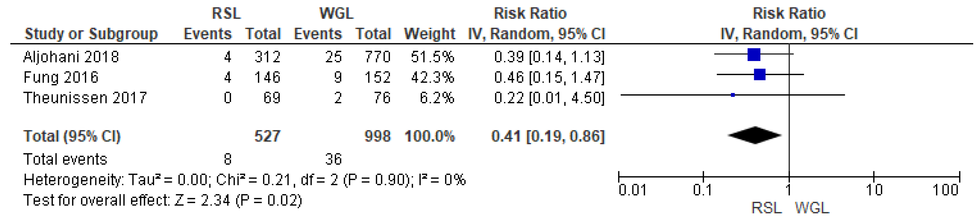Click the Fung 2016 blue square marker
980x224 pixels.
coord(759,75)
